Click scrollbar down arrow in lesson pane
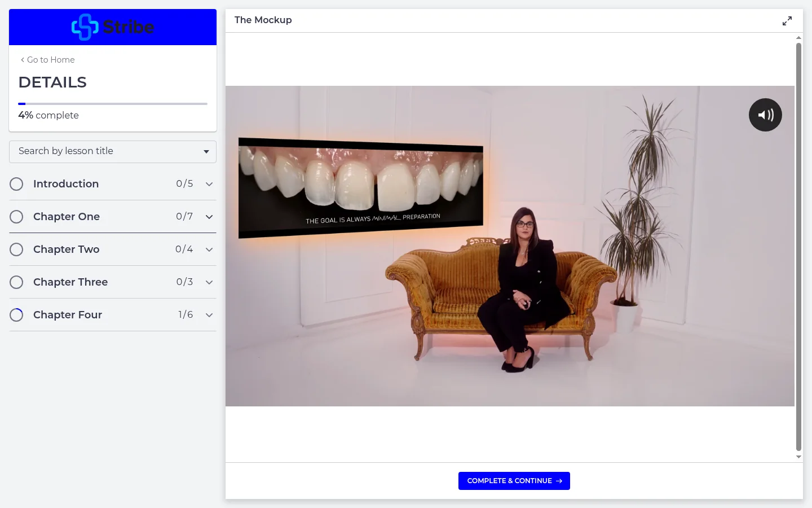The width and height of the screenshot is (812, 508). (x=798, y=457)
